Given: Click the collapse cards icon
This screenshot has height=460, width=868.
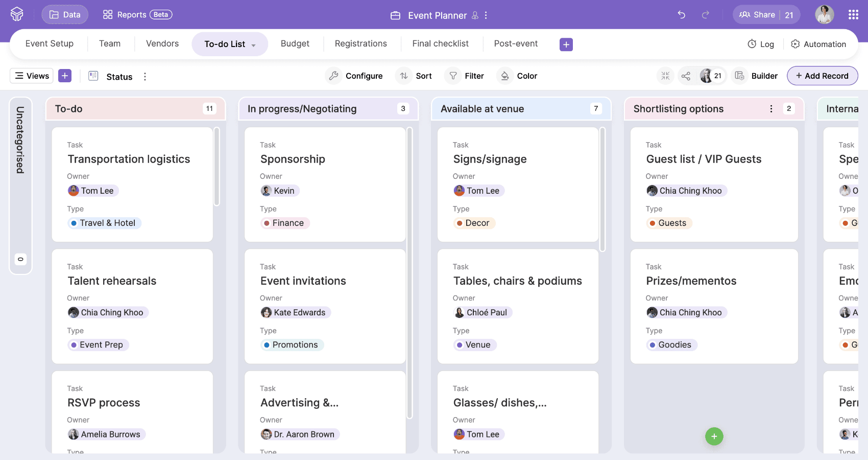Looking at the screenshot, I should click(x=665, y=76).
